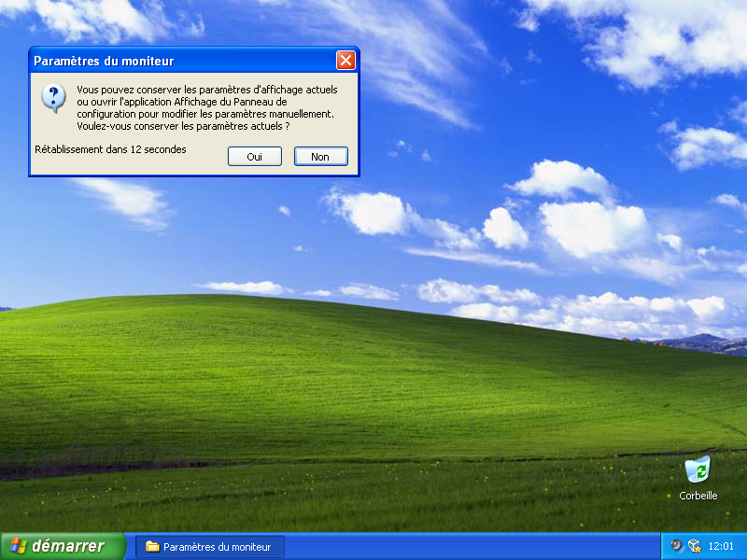Click the VirtualBox cube tray icon
Image resolution: width=747 pixels, height=560 pixels.
point(694,546)
